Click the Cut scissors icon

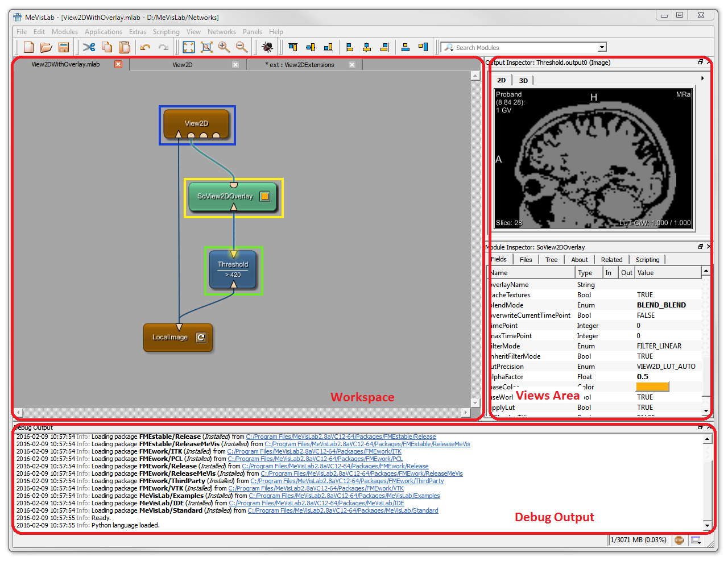point(89,48)
